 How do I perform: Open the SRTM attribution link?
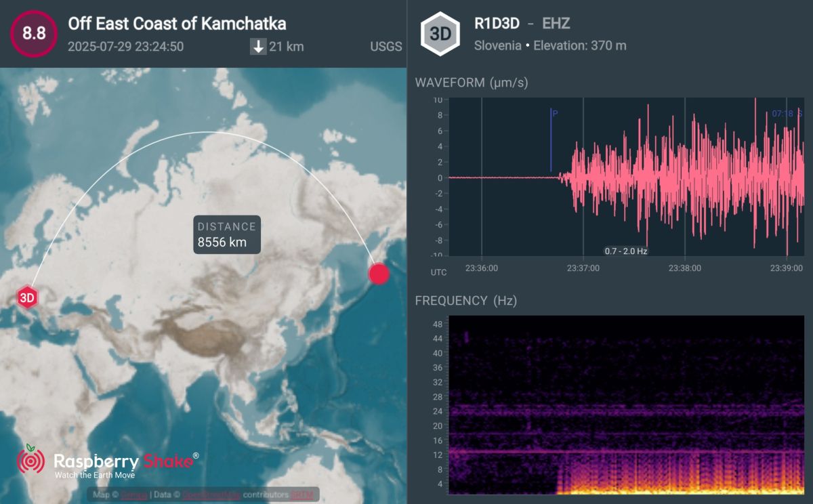pyautogui.click(x=303, y=495)
